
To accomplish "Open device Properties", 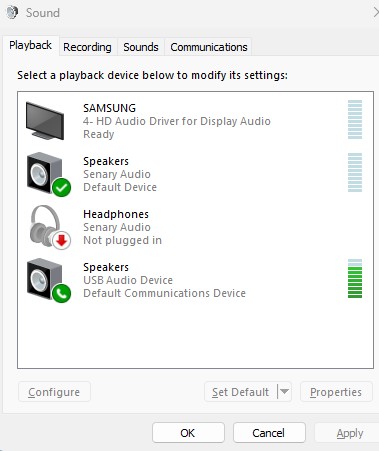I will (336, 392).
